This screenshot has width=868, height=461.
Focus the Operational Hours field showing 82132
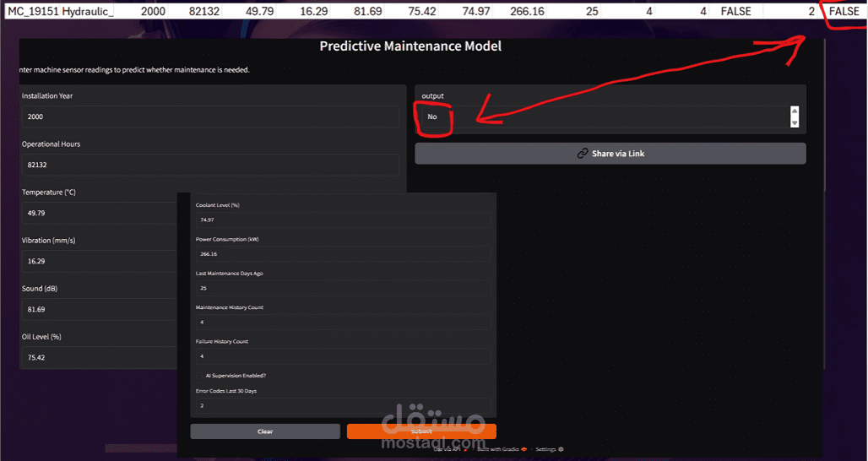(x=210, y=165)
